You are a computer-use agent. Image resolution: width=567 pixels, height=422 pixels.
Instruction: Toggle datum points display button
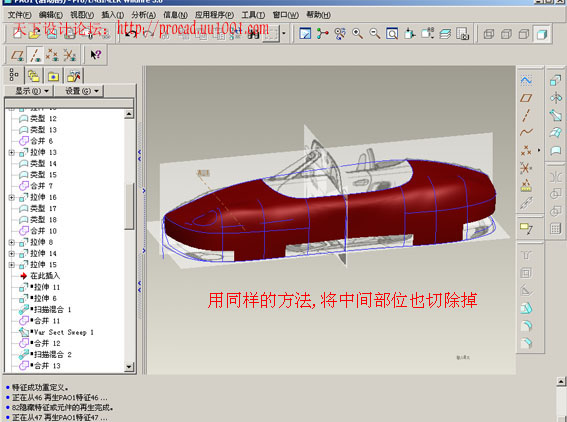coord(52,55)
